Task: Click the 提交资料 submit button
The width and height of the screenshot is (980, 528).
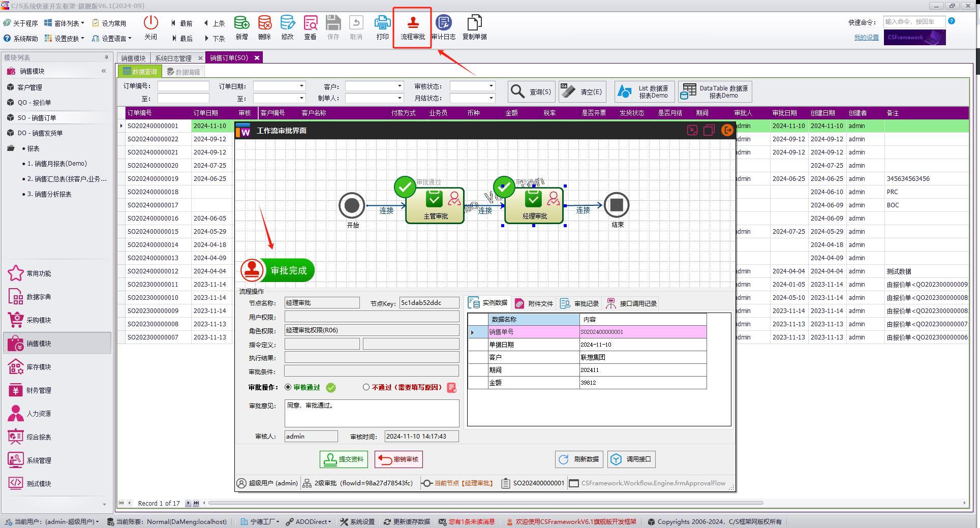Action: (x=344, y=459)
